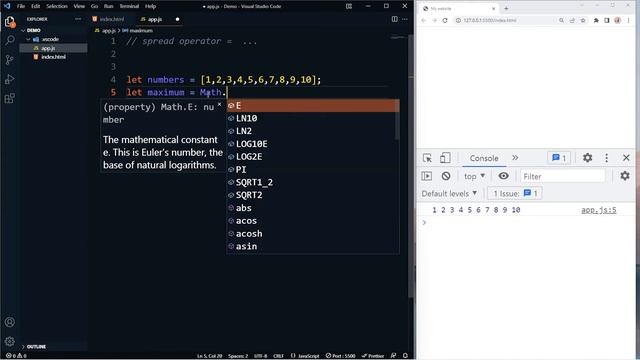Choose the SQRT2 suggestion

tap(313, 195)
